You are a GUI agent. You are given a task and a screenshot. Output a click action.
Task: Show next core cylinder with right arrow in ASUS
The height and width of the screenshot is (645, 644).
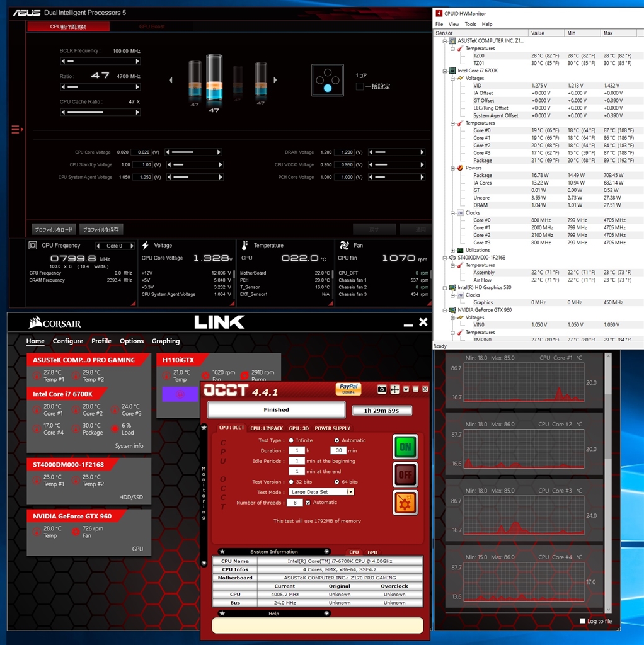coord(275,80)
